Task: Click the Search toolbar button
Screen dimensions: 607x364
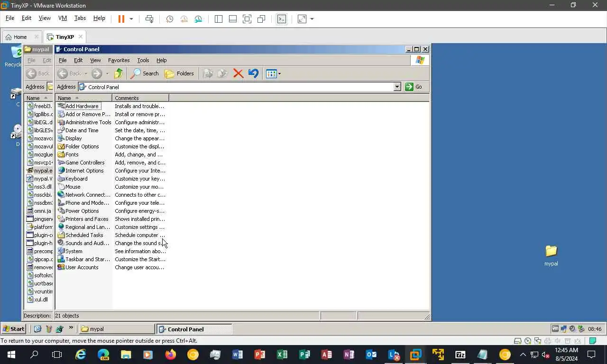Action: pyautogui.click(x=145, y=73)
